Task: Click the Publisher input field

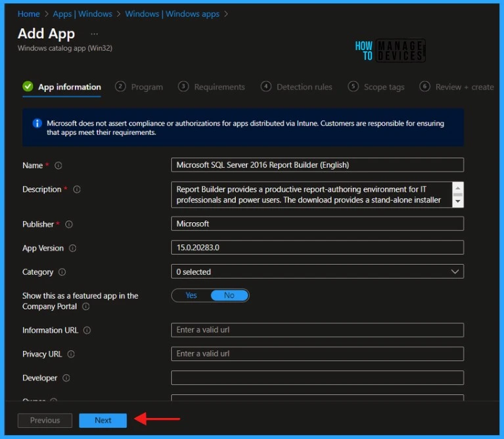Action: [x=317, y=223]
